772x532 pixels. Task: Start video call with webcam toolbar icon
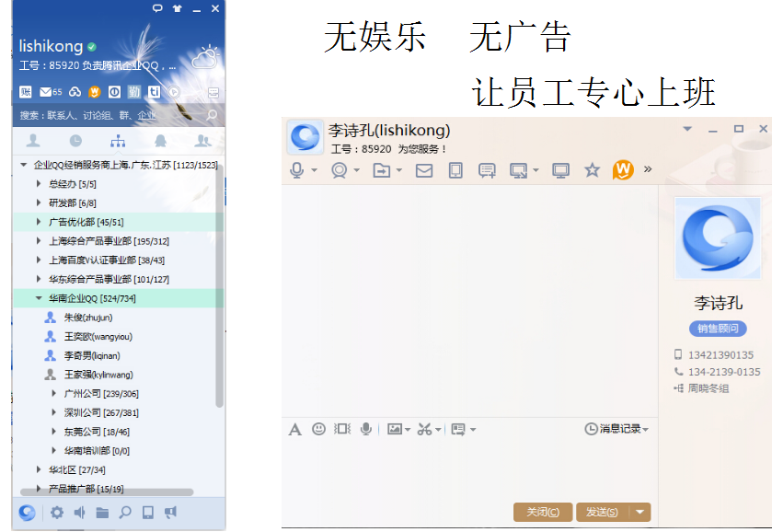coord(340,170)
